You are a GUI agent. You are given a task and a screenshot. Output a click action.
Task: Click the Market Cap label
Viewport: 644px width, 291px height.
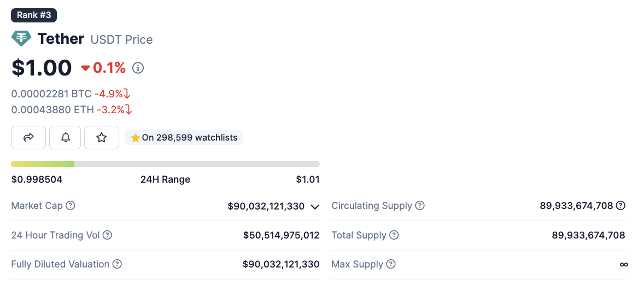pyautogui.click(x=37, y=206)
